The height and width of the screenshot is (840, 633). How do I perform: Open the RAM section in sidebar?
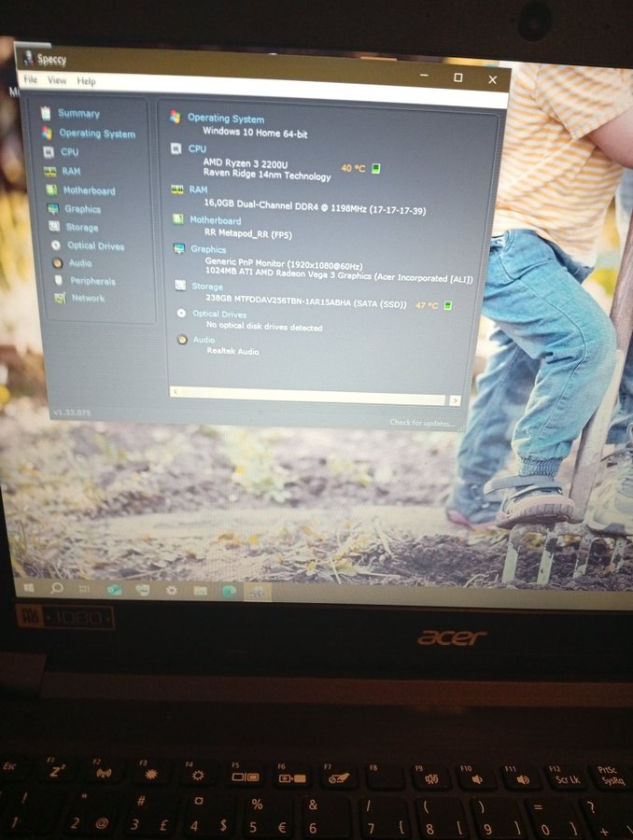pyautogui.click(x=71, y=172)
